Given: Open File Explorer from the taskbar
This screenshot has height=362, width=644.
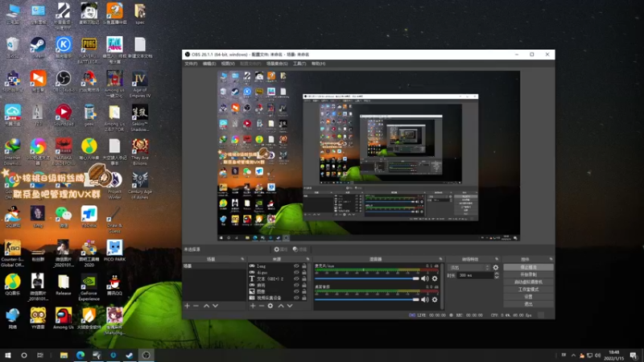Looking at the screenshot, I should pyautogui.click(x=64, y=355).
